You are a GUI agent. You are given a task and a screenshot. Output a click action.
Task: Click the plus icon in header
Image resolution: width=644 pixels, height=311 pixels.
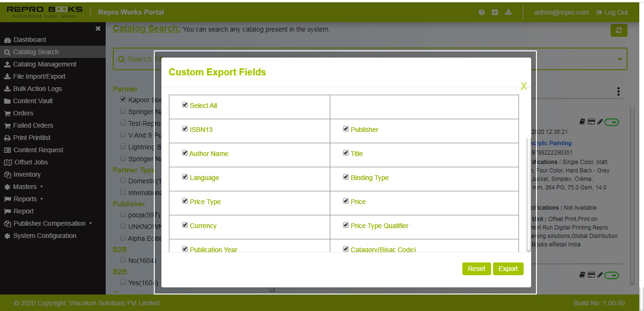495,12
